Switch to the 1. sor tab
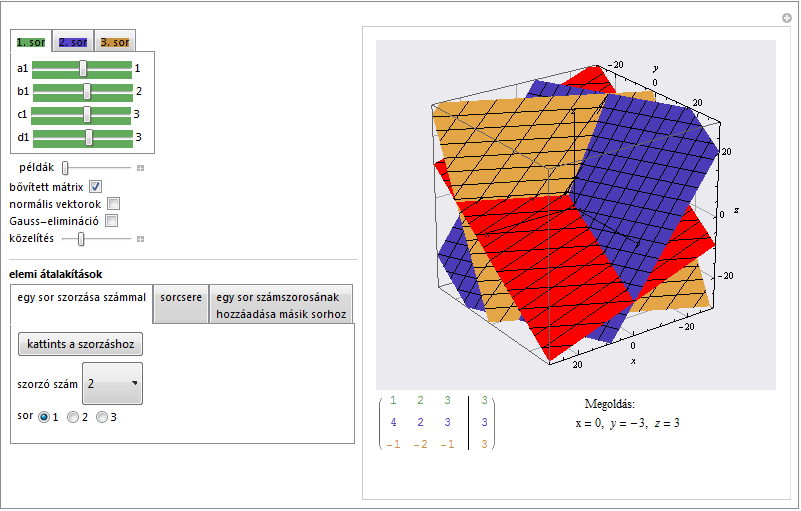 click(31, 42)
